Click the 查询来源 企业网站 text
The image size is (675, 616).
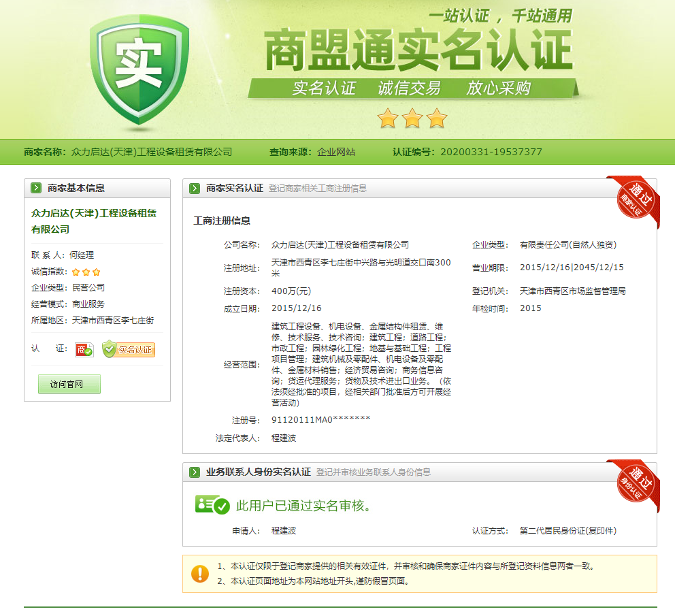click(x=312, y=152)
